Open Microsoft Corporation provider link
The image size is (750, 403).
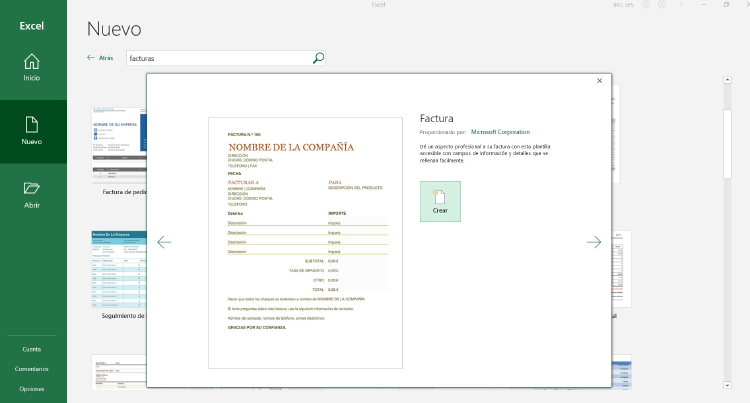500,132
